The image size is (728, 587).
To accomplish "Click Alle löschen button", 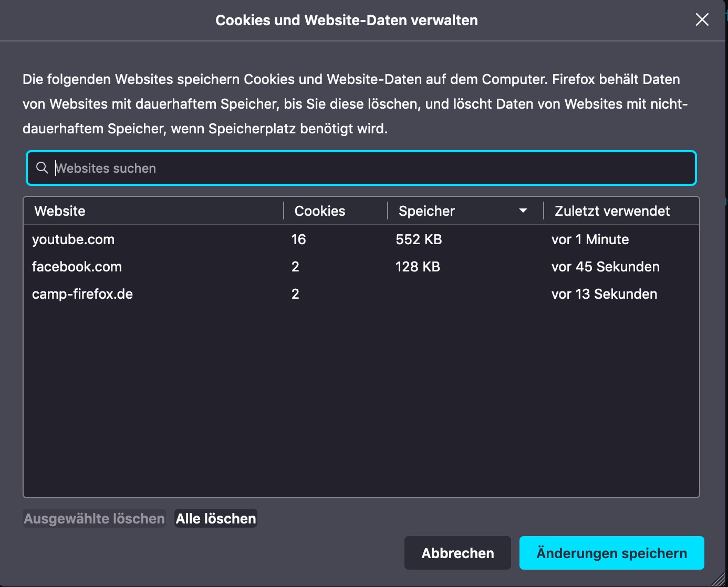I will tap(216, 519).
